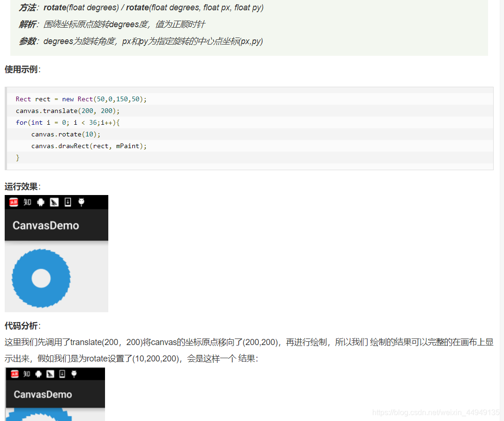Image resolution: width=504 pixels, height=421 pixels.
Task: Click the 'canvas.rotate(10);' code line
Action: pyautogui.click(x=66, y=135)
